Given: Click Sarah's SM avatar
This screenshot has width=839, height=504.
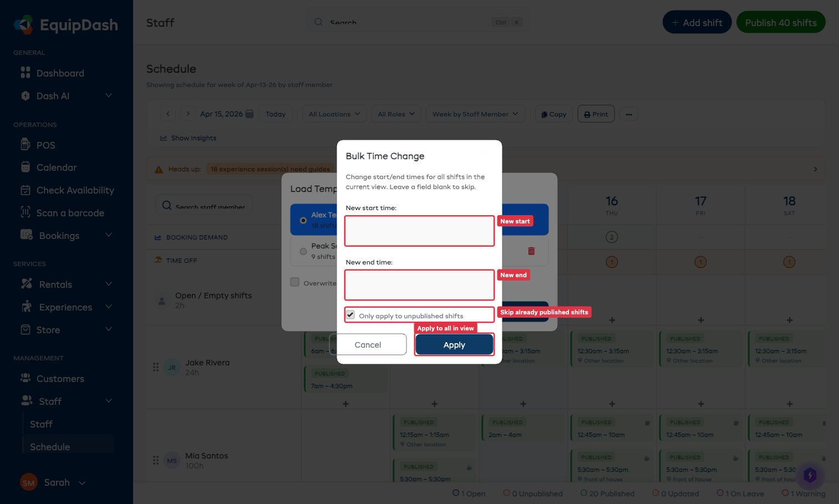Looking at the screenshot, I should coord(29,482).
